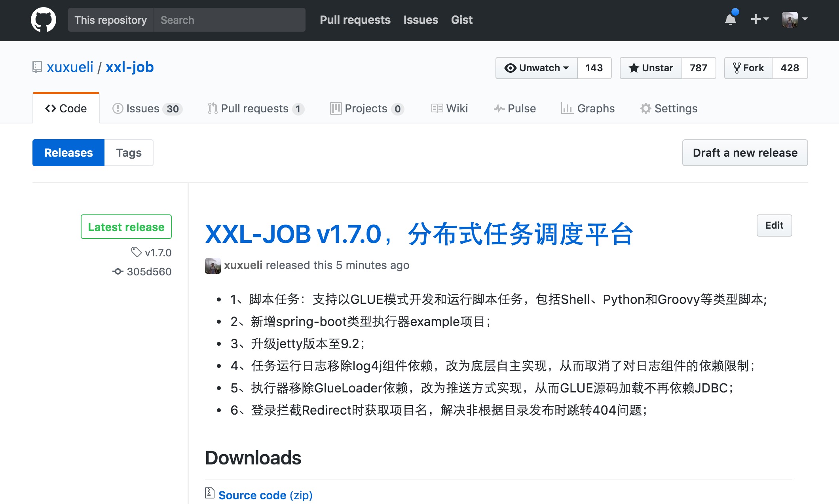Open the 143 watchers count
This screenshot has width=839, height=504.
point(594,68)
